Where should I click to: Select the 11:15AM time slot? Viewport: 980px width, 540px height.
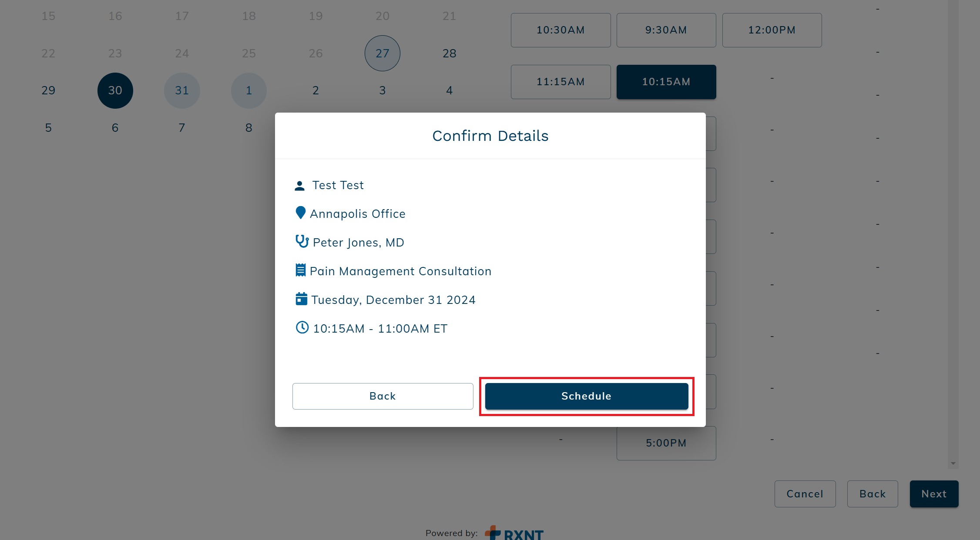(560, 82)
